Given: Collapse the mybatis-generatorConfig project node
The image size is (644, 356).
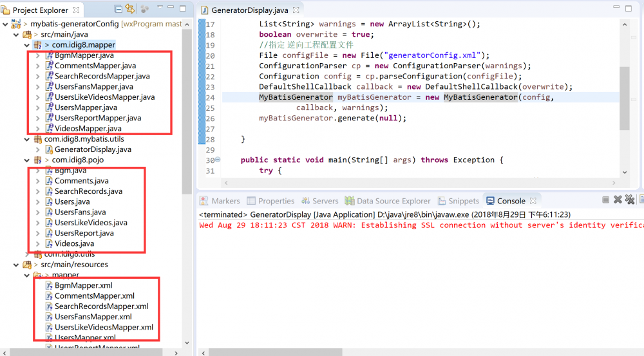Looking at the screenshot, I should point(5,24).
